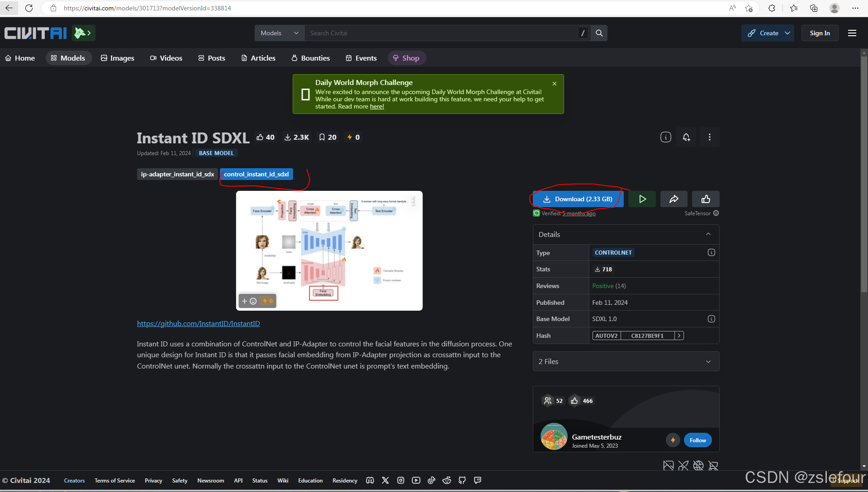Open the browser three-dot settings menu
This screenshot has height=492, width=868.
click(x=855, y=8)
